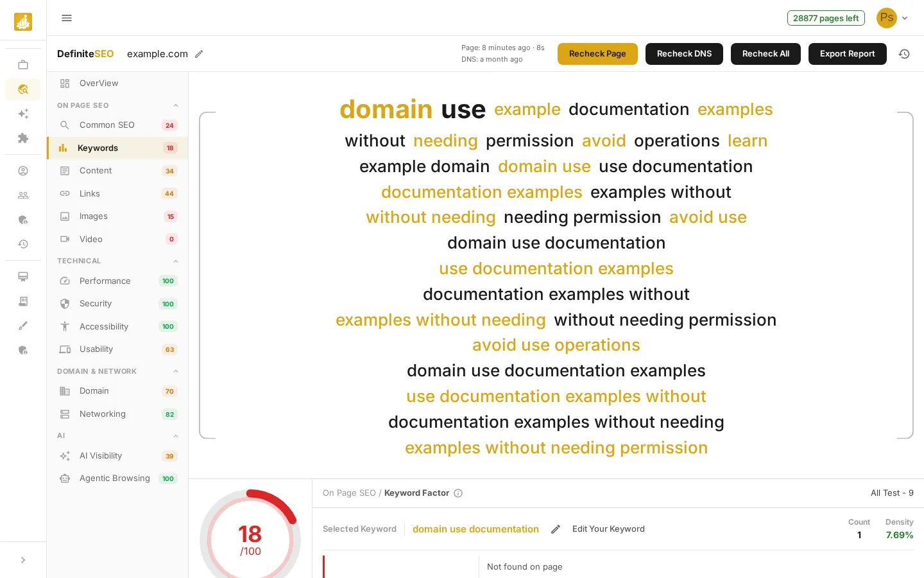Viewport: 924px width, 578px height.
Task: Click the info icon next to Keyword Factor
Action: pos(458,493)
